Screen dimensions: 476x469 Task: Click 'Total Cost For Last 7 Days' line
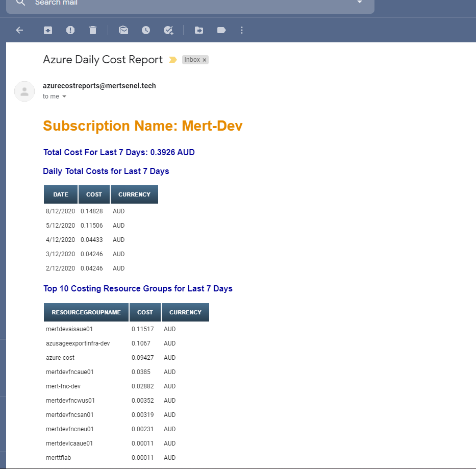coord(119,152)
